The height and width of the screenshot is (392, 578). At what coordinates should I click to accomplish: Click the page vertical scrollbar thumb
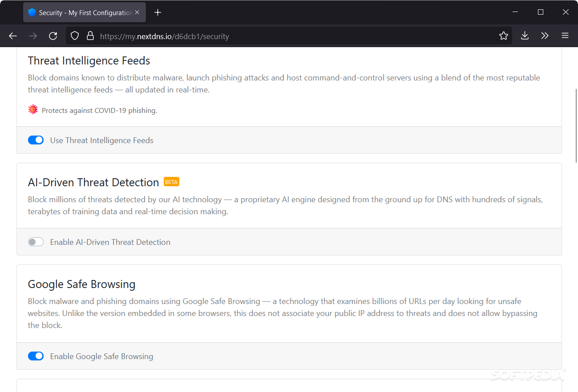click(576, 125)
